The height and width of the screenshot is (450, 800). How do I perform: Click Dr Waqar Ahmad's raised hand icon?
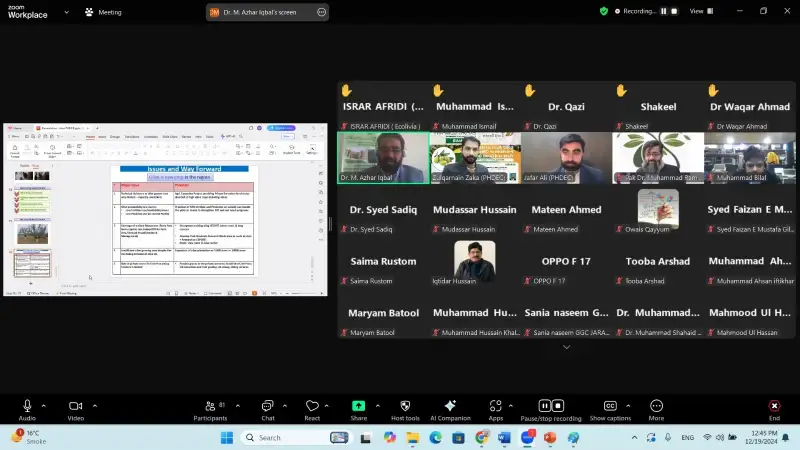[713, 91]
